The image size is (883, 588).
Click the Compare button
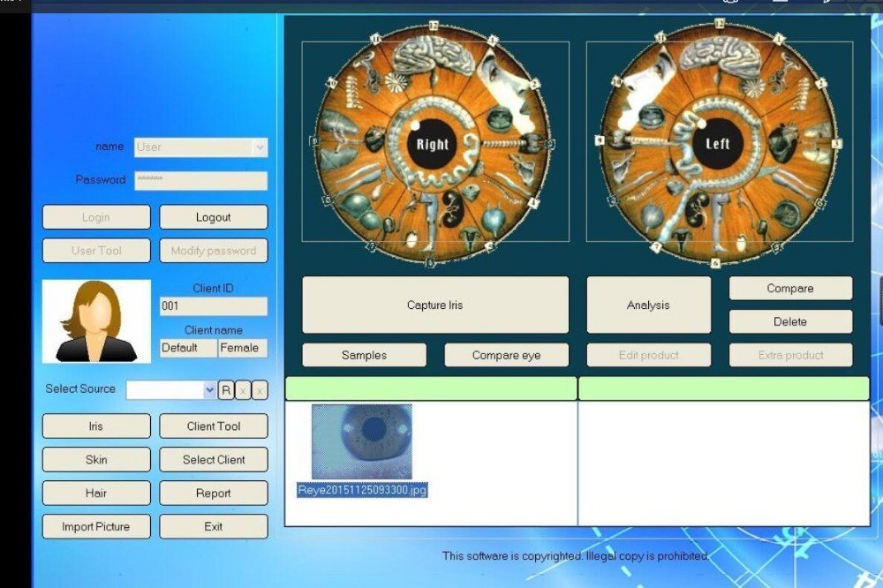click(790, 288)
